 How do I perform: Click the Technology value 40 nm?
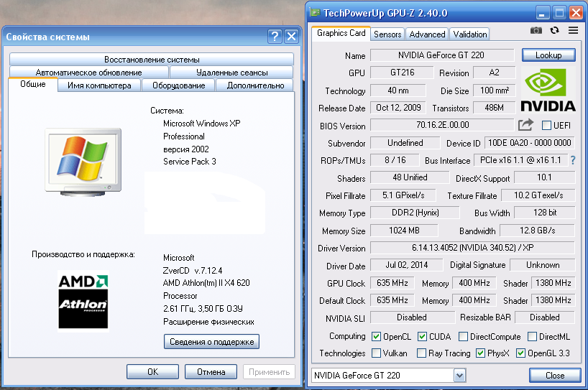398,90
